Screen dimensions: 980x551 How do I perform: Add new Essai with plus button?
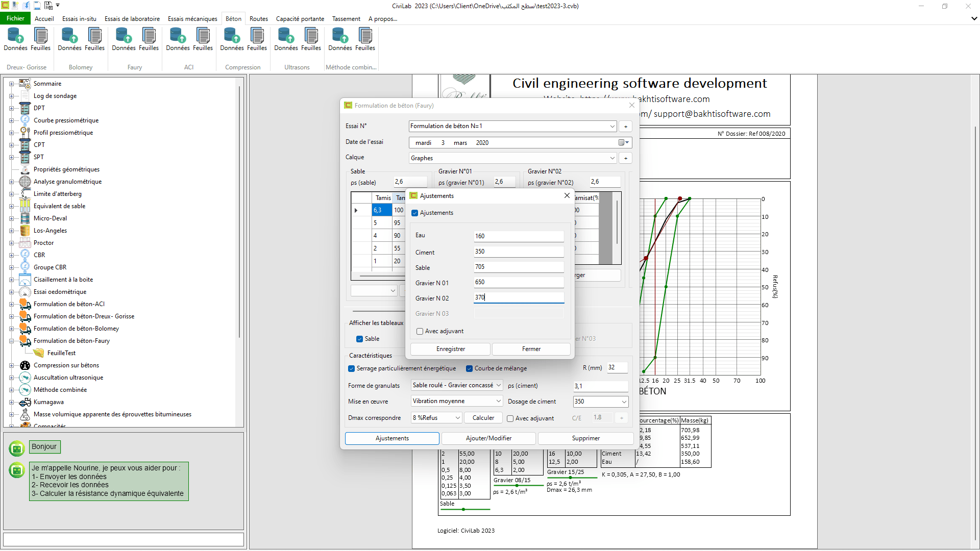625,127
